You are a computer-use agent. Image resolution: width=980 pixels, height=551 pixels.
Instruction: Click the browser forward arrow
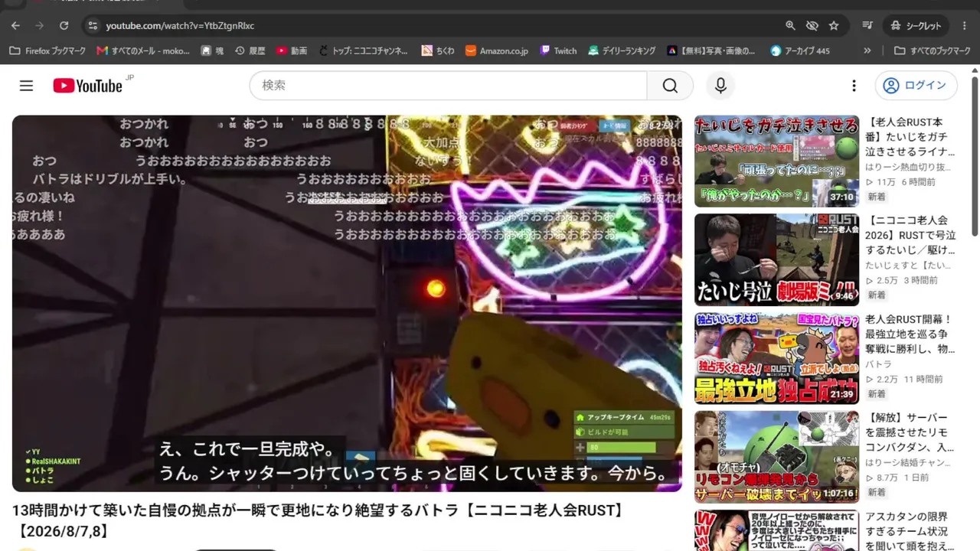click(40, 25)
